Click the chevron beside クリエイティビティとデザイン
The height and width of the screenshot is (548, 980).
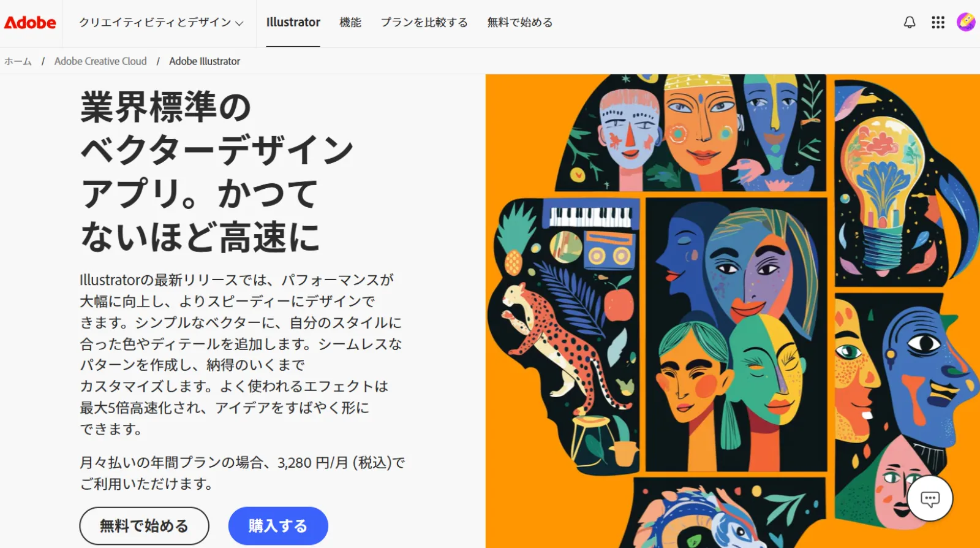pos(239,23)
